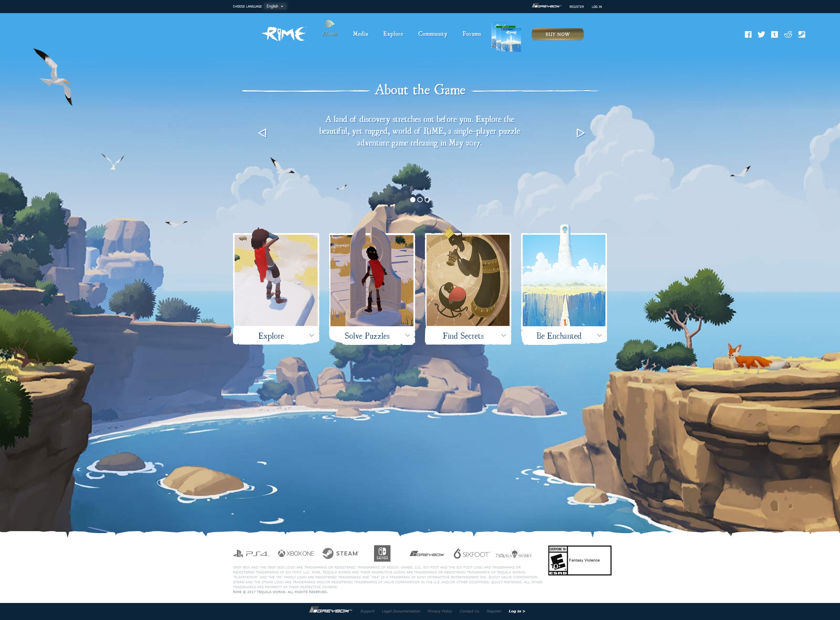Click the Nintendo Switch logo in footer
Image resolution: width=840 pixels, height=620 pixels.
(x=382, y=553)
